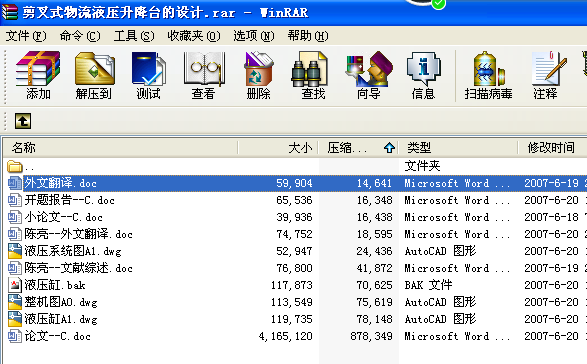Click Word icon beside 外文翻译.doc
Screen dimensions: 587x364
point(14,183)
